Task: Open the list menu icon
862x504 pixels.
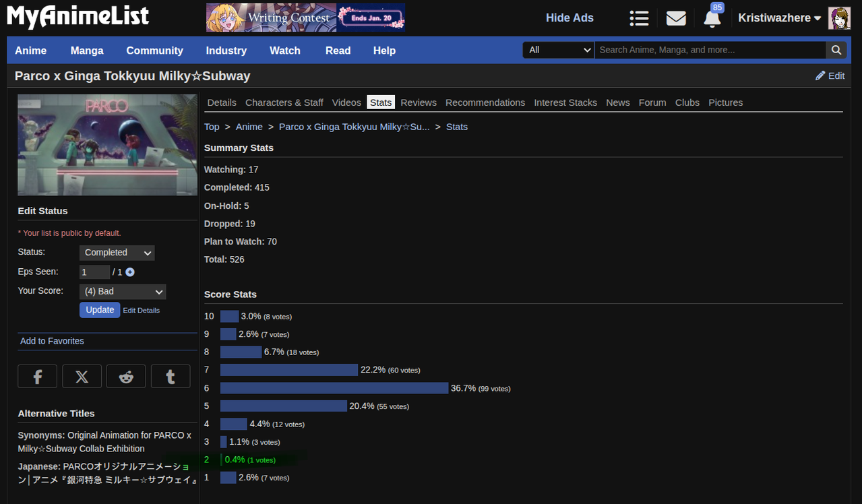Action: [x=639, y=18]
